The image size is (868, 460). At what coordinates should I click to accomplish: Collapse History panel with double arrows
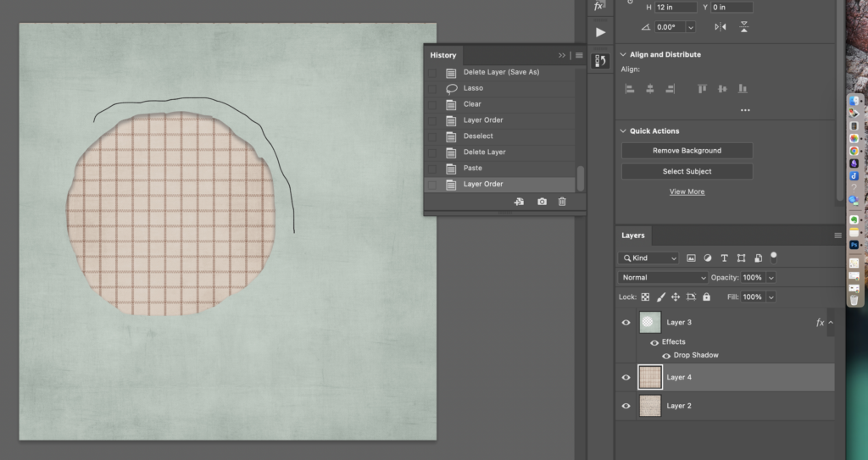click(562, 55)
